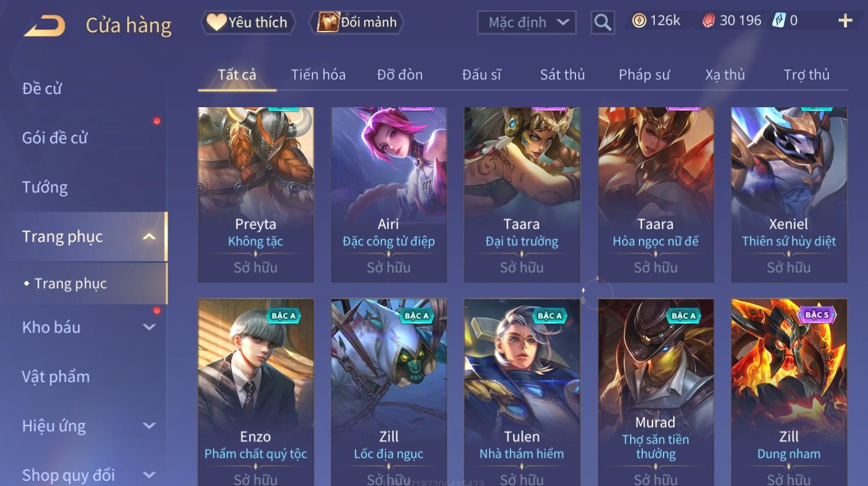Tap the plus icon to add currency
The image size is (868, 486).
[x=845, y=21]
